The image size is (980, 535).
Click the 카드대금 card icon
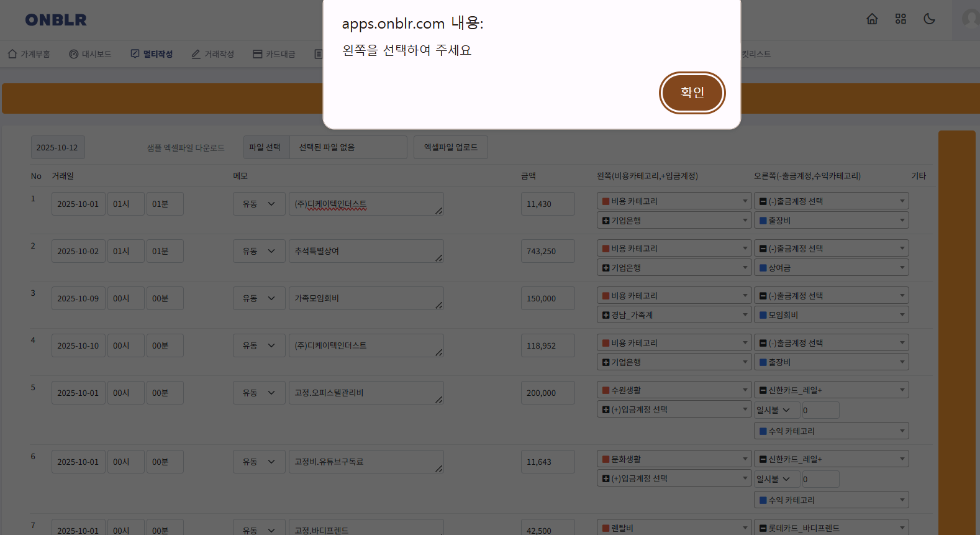point(257,54)
